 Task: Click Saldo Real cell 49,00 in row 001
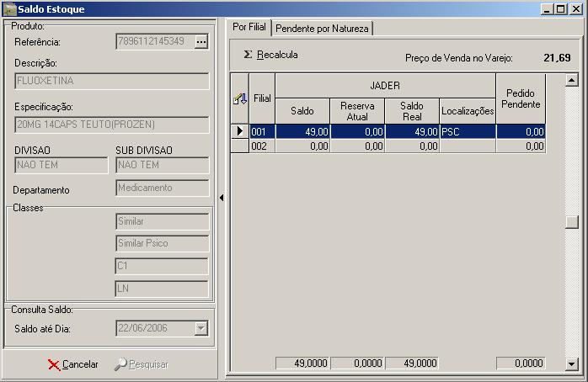click(x=412, y=132)
